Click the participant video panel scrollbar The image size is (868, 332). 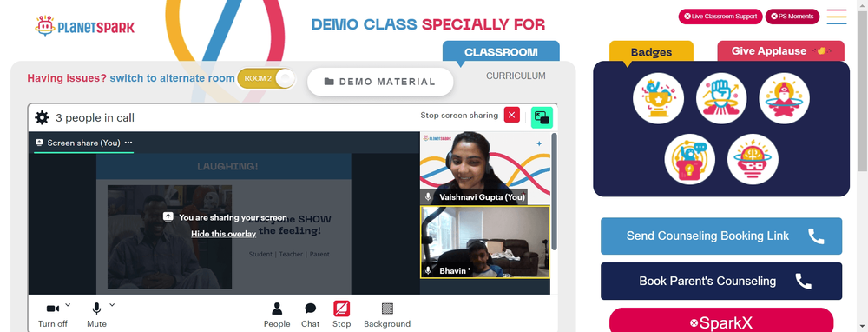pyautogui.click(x=554, y=191)
